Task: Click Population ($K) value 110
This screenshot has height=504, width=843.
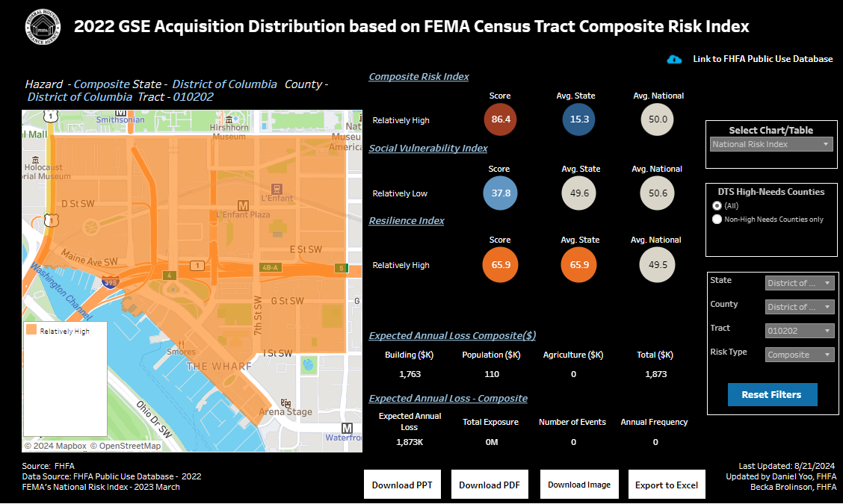Action: pos(492,374)
